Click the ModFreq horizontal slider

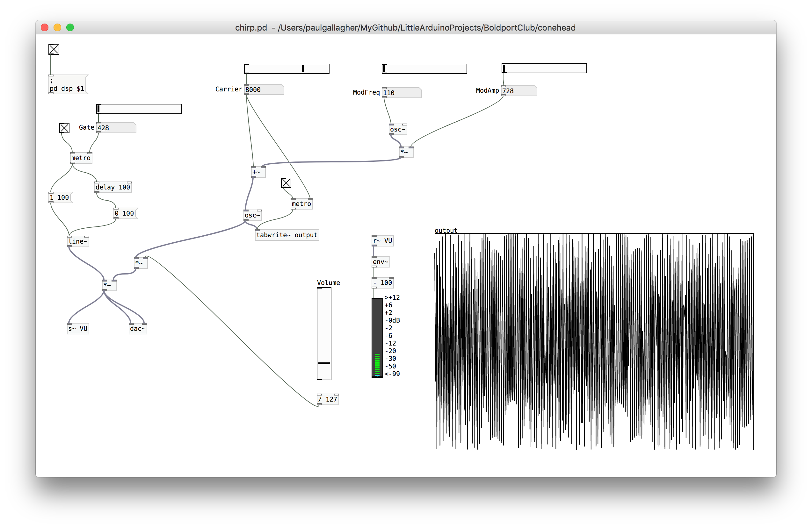(424, 69)
